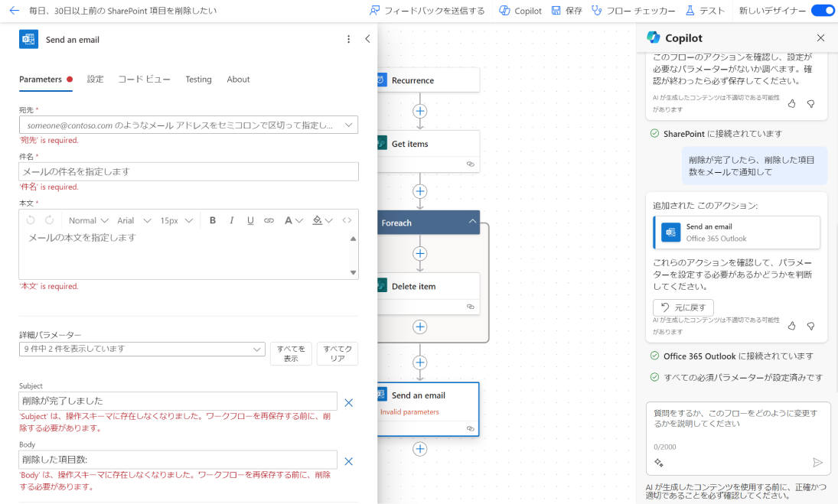Add step below Delete item with plus icon
The height and width of the screenshot is (504, 838).
tap(420, 327)
